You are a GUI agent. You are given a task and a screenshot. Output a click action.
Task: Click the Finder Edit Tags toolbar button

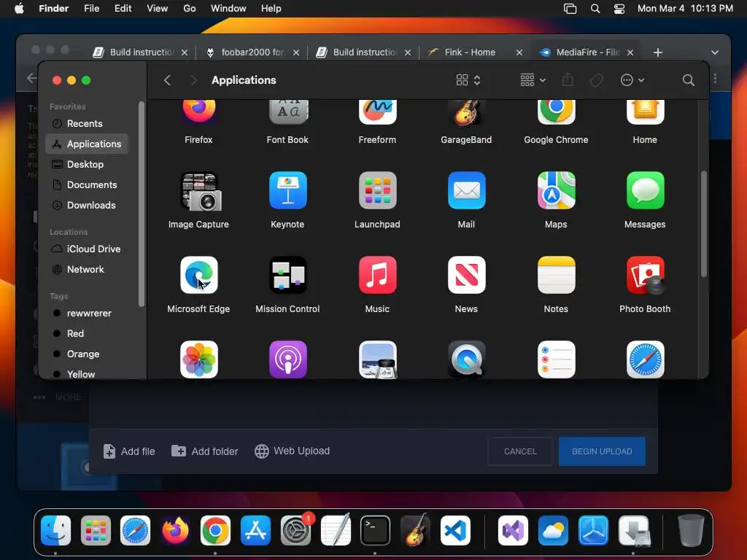coord(596,80)
